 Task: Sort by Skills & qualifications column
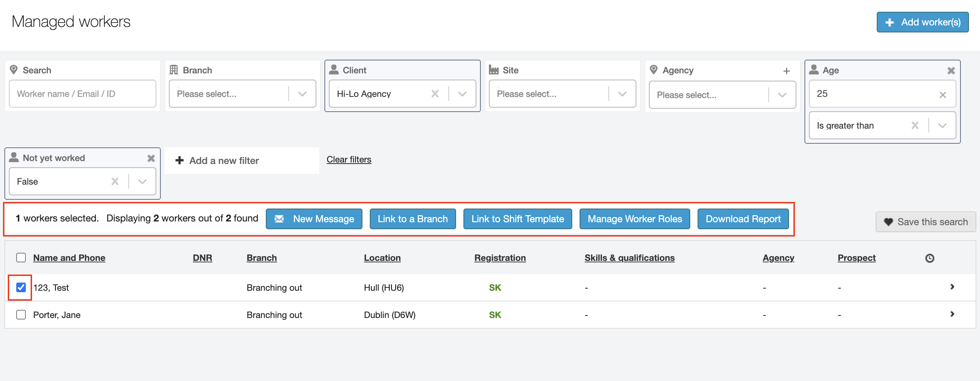629,258
